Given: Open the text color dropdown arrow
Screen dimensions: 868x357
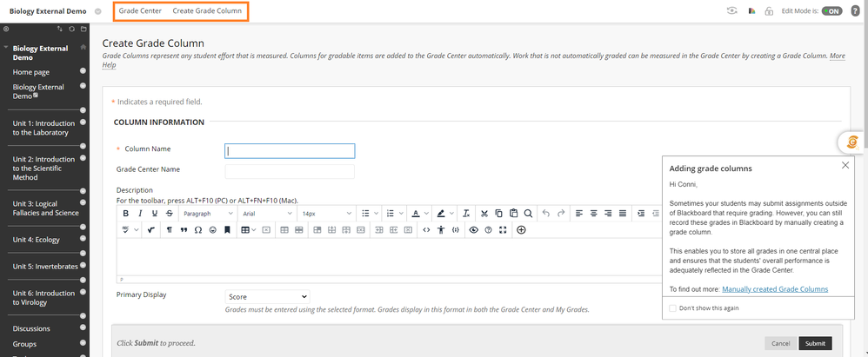Looking at the screenshot, I should pyautogui.click(x=427, y=214).
